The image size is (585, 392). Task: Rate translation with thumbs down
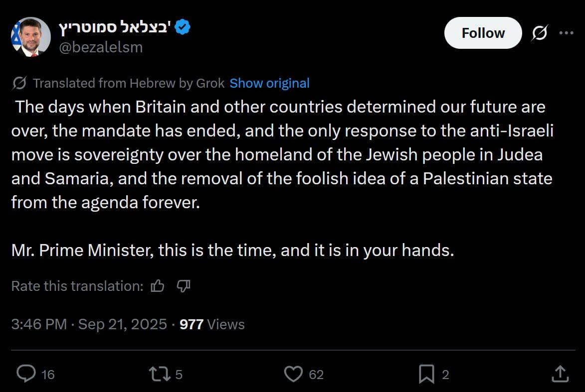coord(184,286)
